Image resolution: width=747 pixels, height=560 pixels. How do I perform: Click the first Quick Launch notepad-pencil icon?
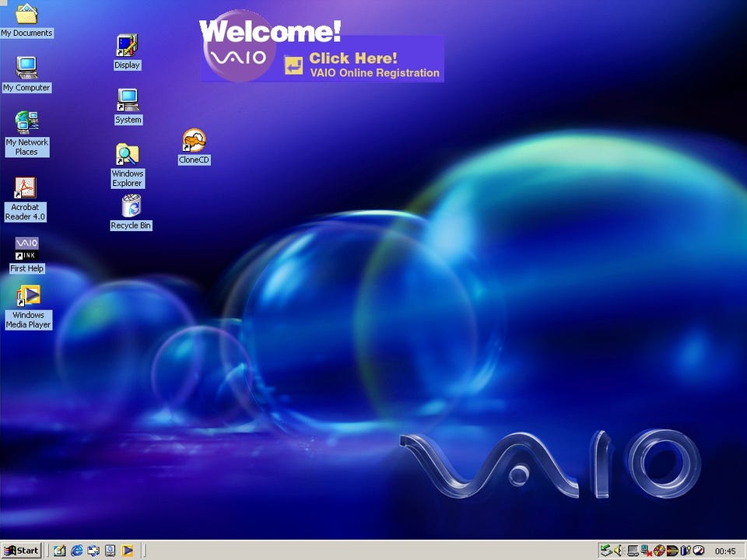pos(60,551)
